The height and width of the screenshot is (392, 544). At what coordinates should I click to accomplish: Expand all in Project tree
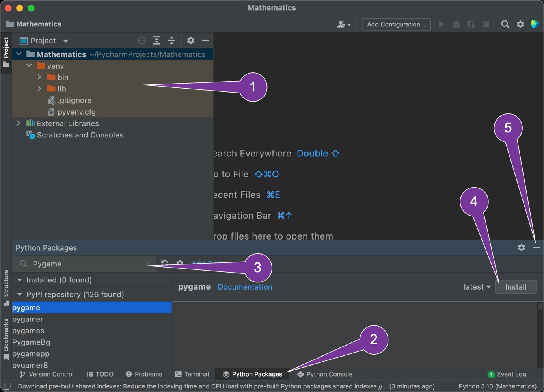pos(157,40)
